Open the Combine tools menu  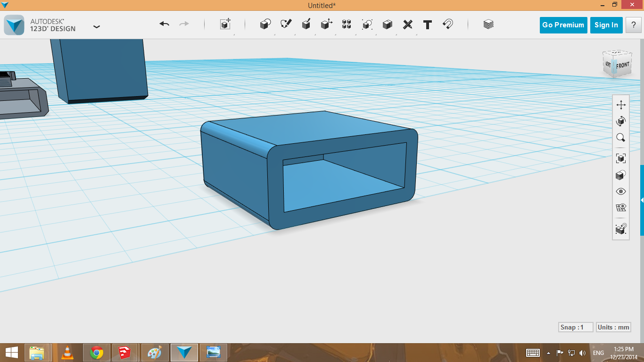[388, 25]
